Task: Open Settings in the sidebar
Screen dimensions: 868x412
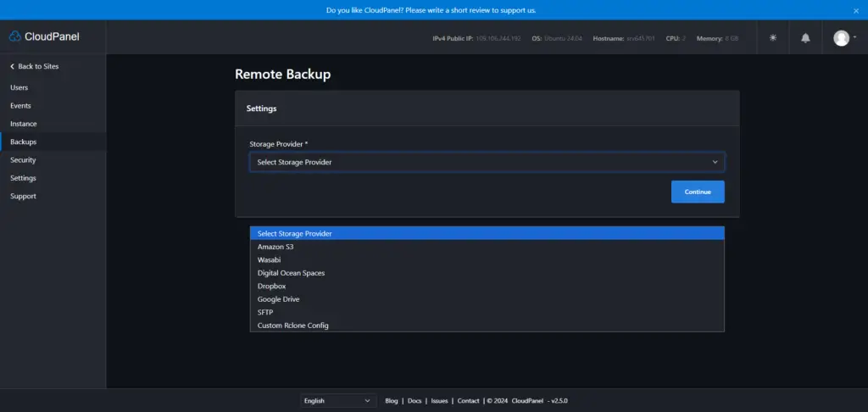Action: point(53,178)
